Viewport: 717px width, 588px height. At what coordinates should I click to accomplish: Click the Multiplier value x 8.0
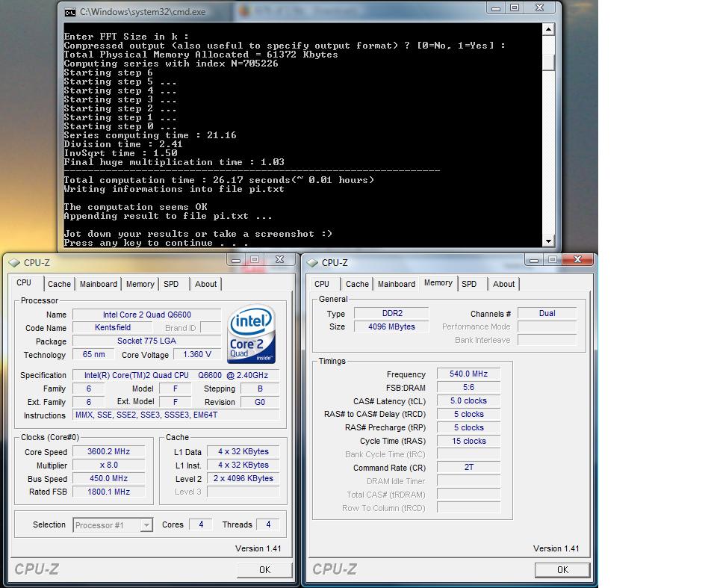coord(109,465)
